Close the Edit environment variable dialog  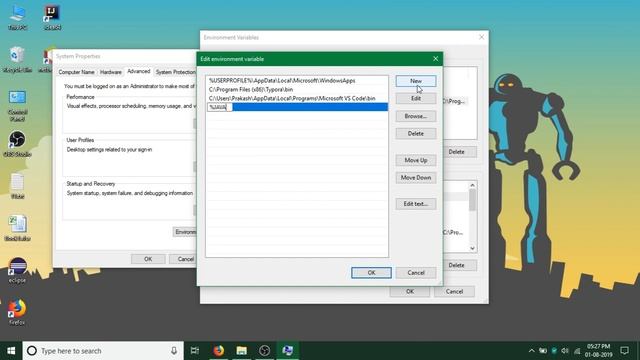436,59
